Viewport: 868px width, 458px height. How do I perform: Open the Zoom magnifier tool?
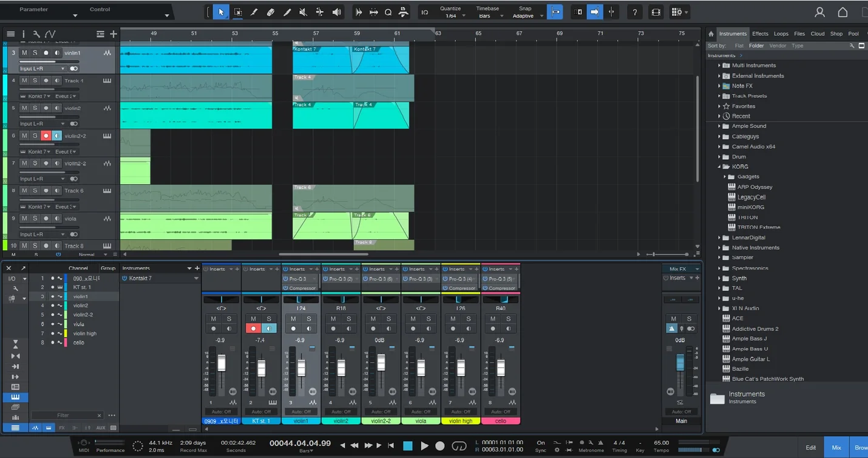[388, 12]
